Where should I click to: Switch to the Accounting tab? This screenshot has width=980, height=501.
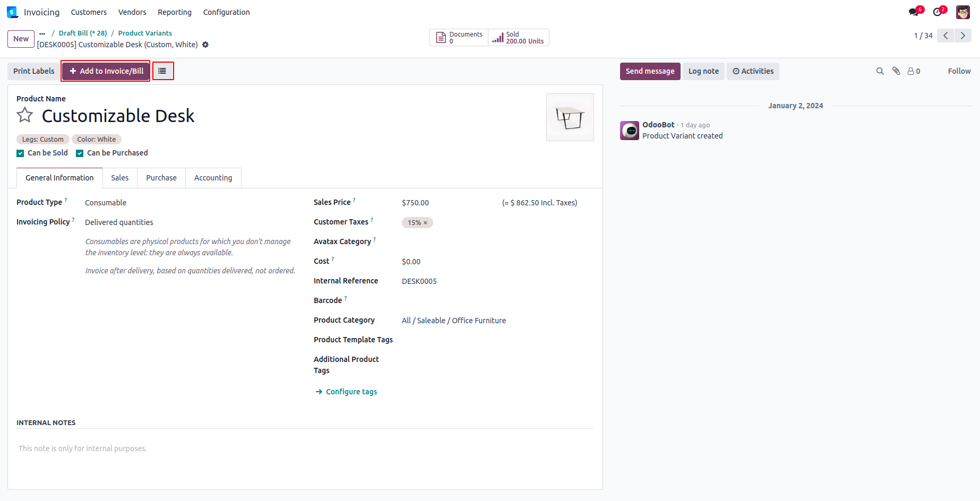tap(213, 178)
